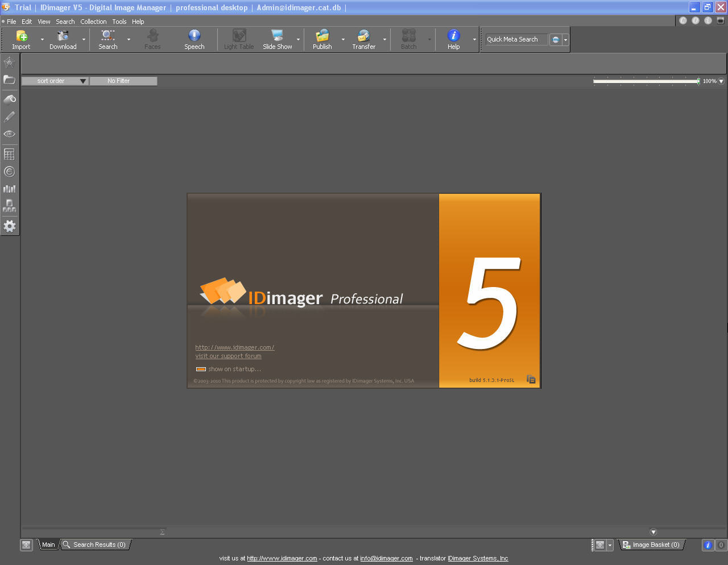Open the histogram bars panel in sidebar

click(x=9, y=188)
